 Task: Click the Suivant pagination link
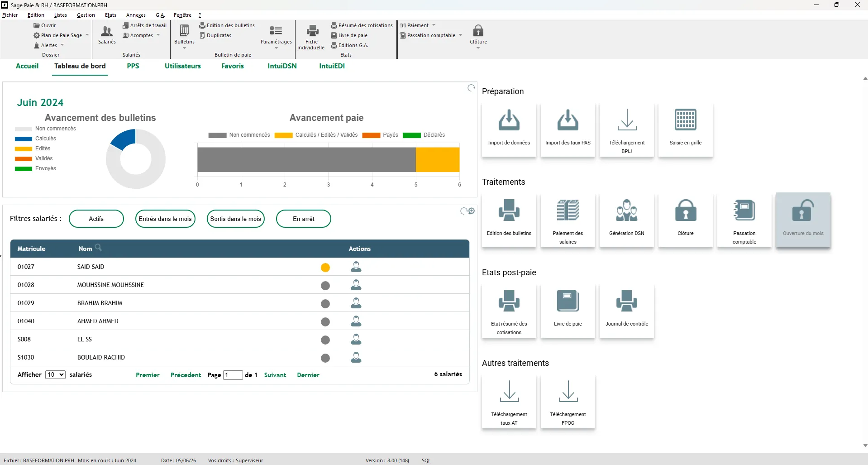click(x=275, y=375)
